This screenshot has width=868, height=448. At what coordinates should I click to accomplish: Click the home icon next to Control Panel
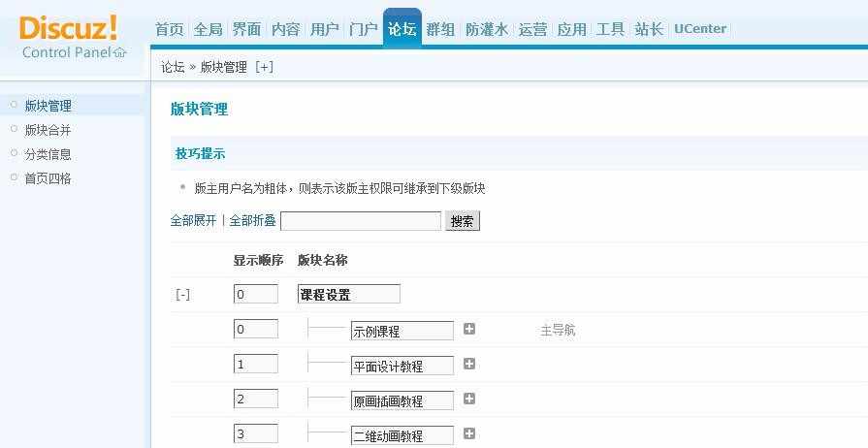[x=120, y=52]
